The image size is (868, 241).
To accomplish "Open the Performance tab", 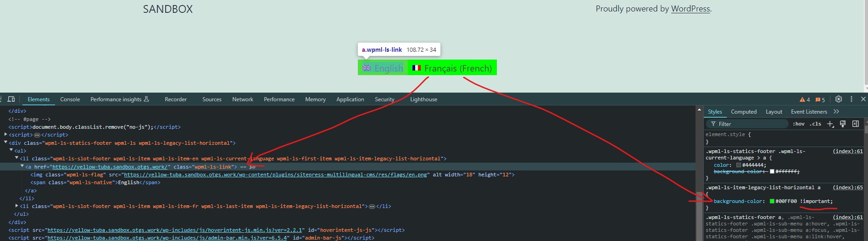I will tap(279, 99).
